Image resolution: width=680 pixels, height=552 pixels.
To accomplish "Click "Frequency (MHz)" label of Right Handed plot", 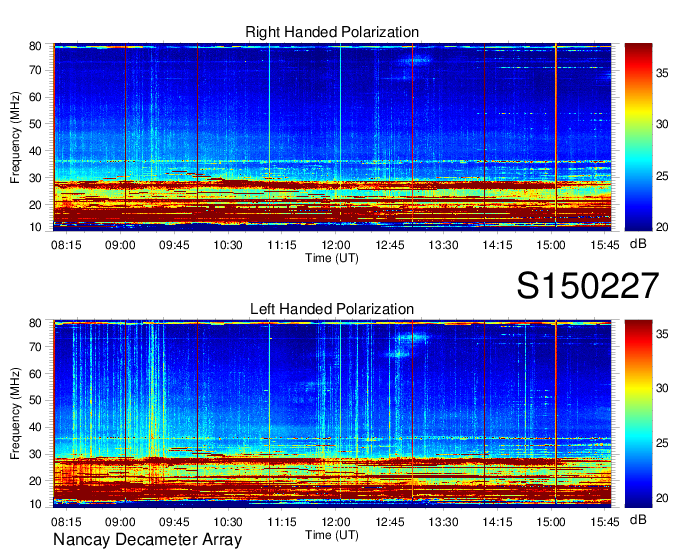I will point(15,137).
